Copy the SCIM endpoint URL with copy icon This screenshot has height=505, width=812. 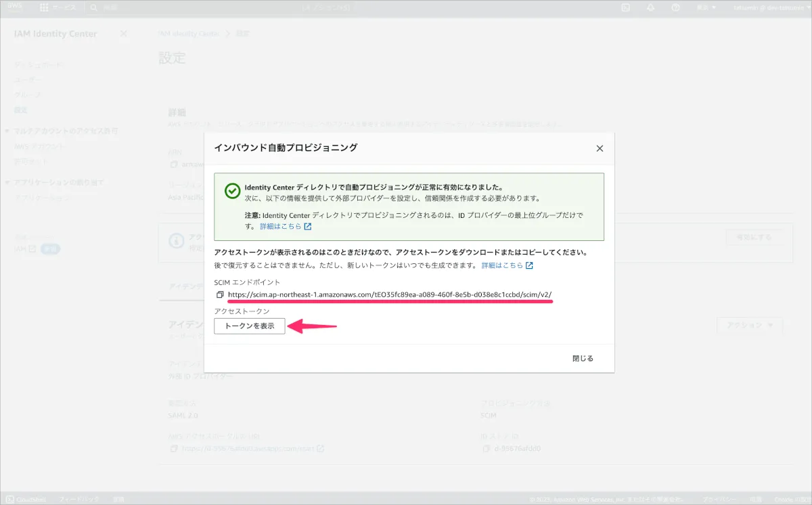(220, 294)
